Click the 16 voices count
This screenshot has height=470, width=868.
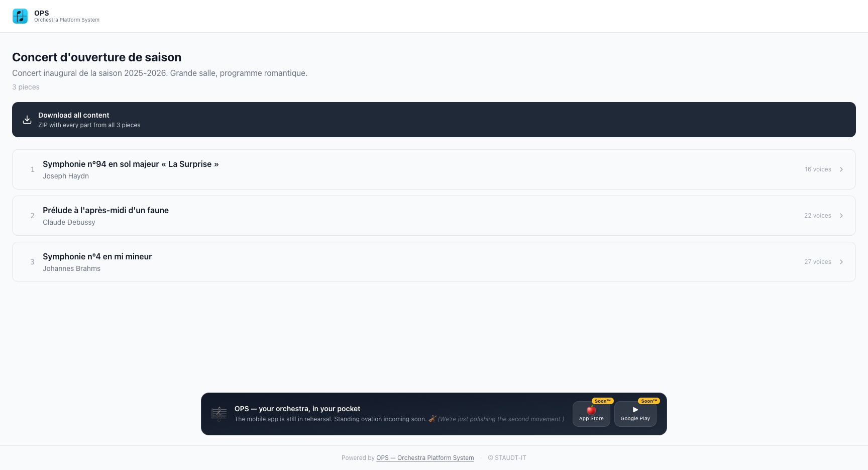click(x=818, y=169)
